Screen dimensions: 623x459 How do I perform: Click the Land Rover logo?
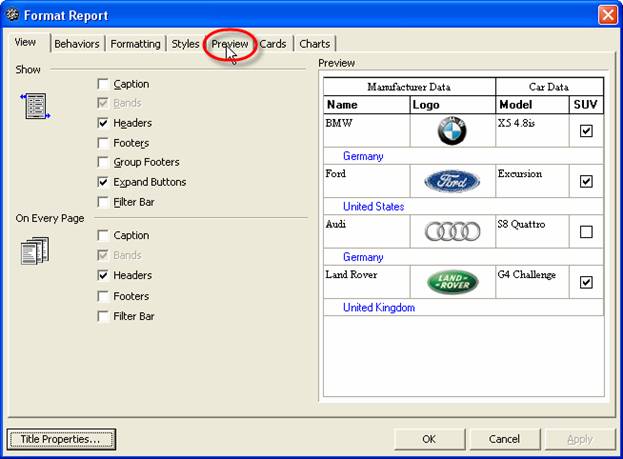pos(452,282)
